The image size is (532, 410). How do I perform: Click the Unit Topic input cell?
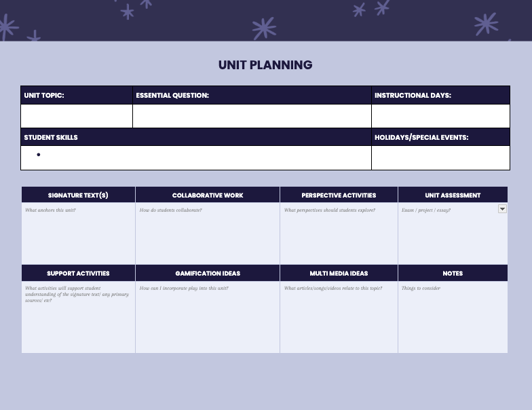(77, 116)
